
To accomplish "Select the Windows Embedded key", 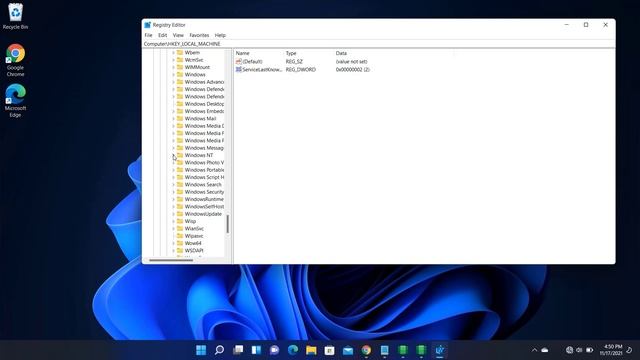I will point(204,111).
